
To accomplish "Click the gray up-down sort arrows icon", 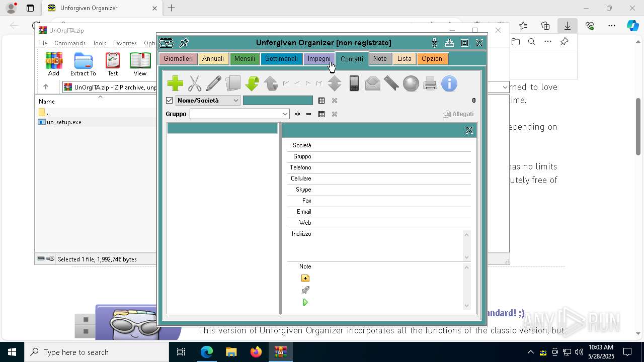I will click(335, 83).
